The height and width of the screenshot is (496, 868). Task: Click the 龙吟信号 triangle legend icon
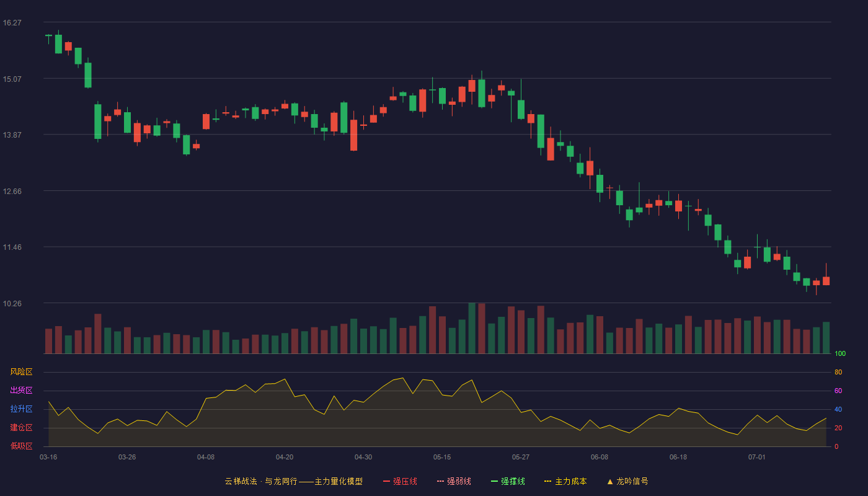point(609,481)
